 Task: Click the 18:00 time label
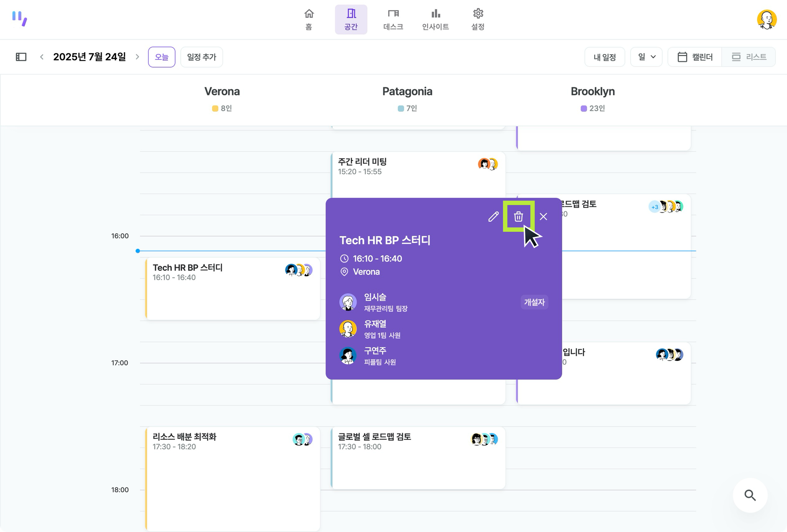point(120,490)
